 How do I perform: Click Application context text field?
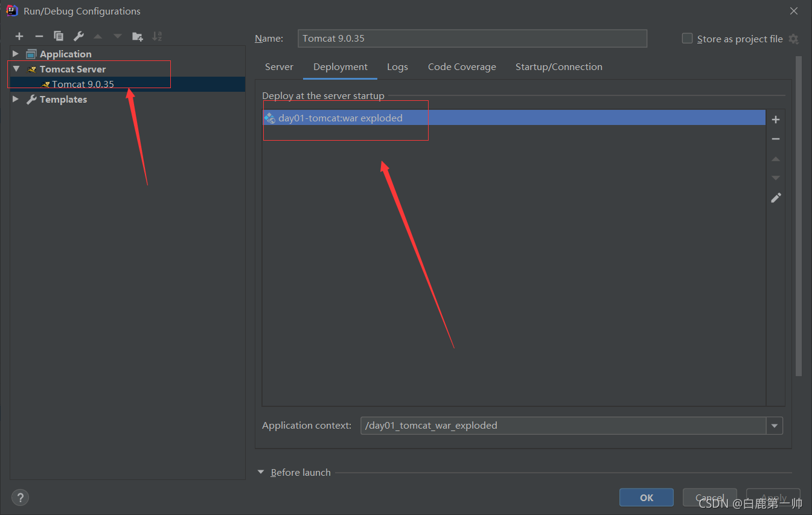(x=563, y=426)
